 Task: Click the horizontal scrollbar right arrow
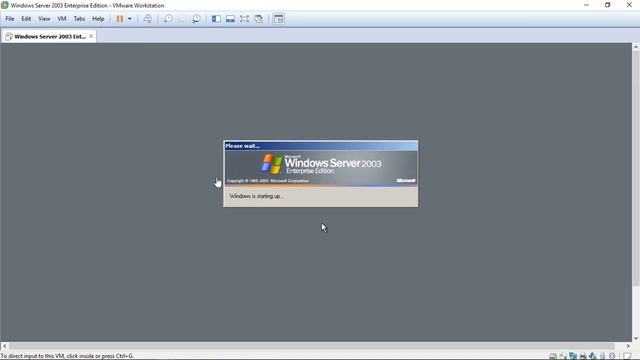tap(628, 346)
